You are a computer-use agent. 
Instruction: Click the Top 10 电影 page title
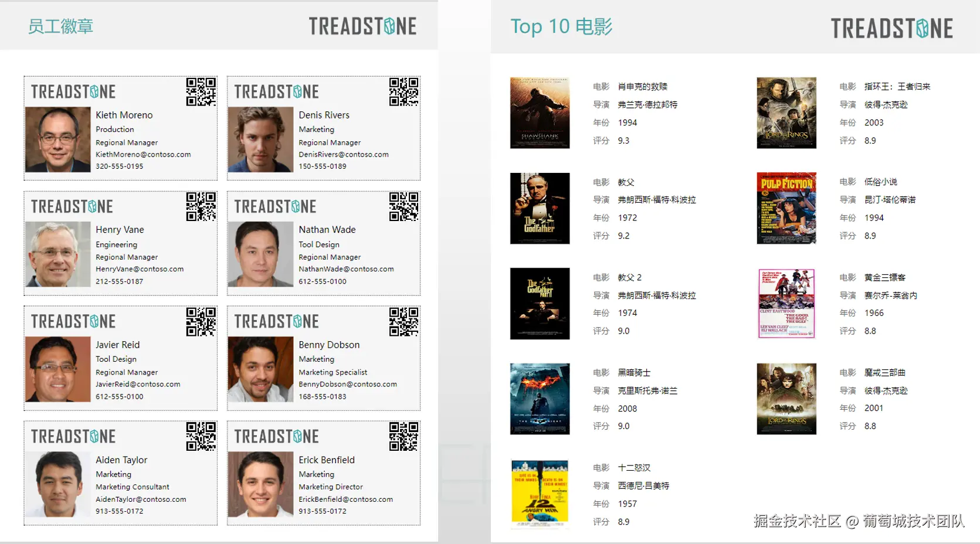click(561, 26)
